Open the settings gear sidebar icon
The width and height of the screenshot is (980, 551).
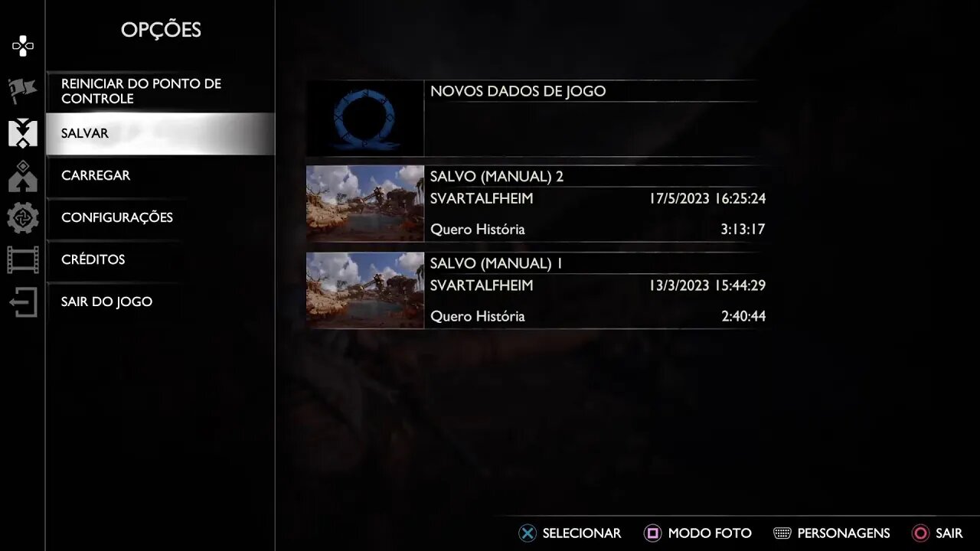[x=23, y=218]
